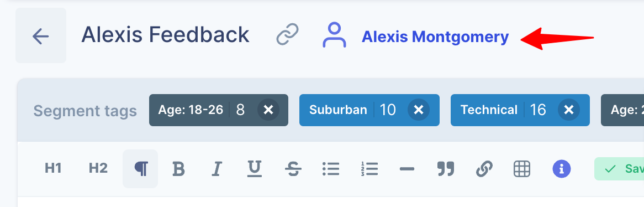Select the Suburban tag label

click(338, 110)
